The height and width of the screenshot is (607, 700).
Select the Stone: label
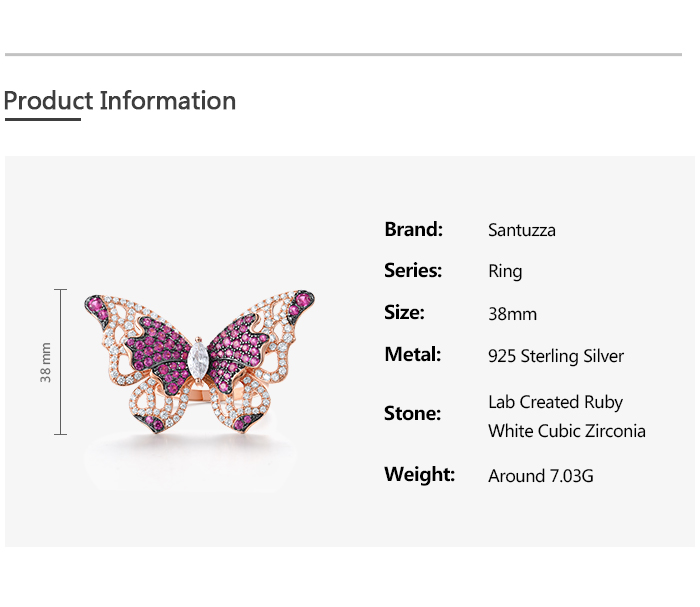tap(412, 413)
